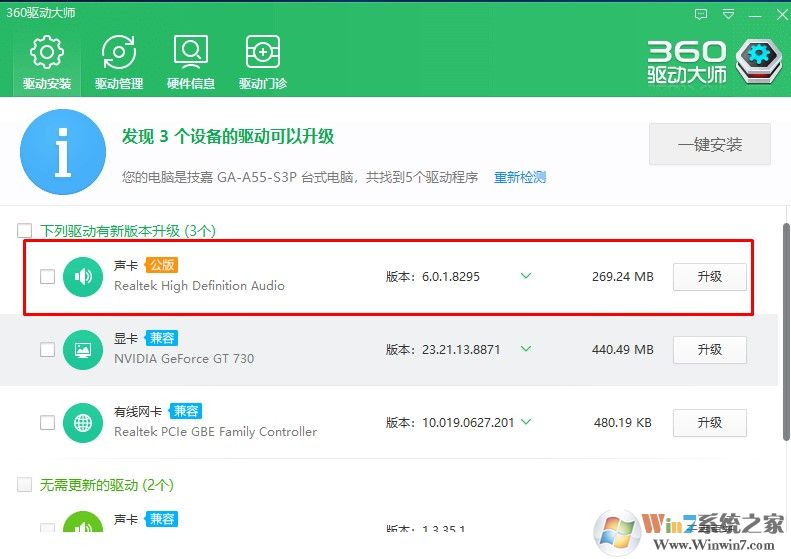This screenshot has width=791, height=559.
Task: Toggle the 下列驱动有新版本升级 select-all checkbox
Action: [25, 231]
